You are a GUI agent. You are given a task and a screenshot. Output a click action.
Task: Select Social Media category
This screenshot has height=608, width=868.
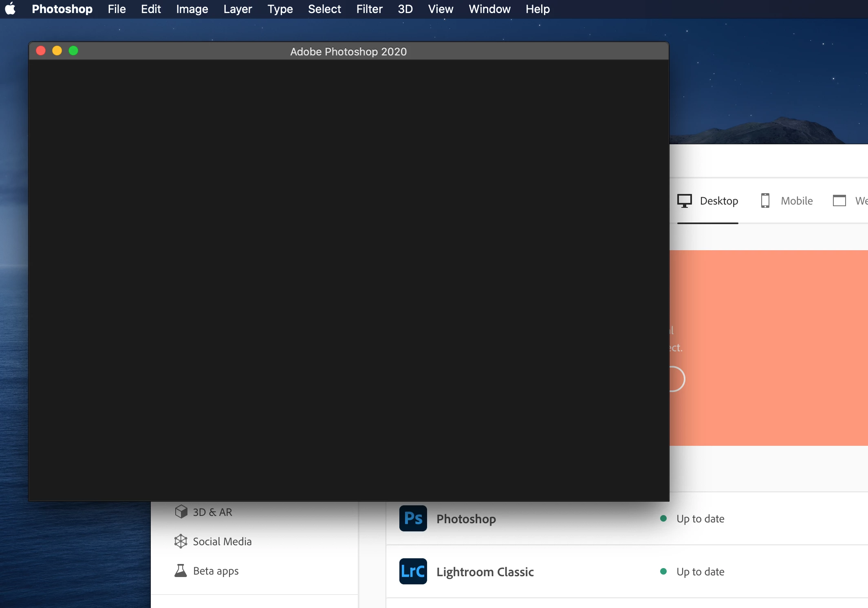click(222, 542)
